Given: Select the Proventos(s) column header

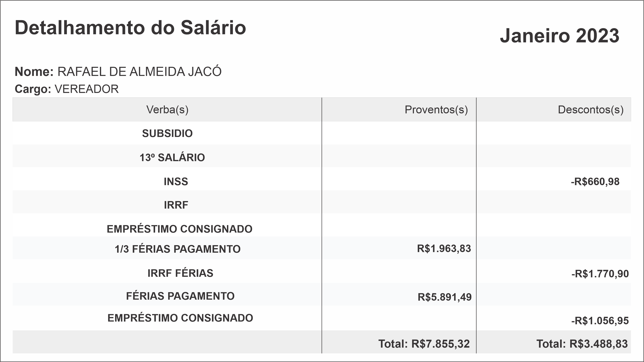Looking at the screenshot, I should (436, 110).
